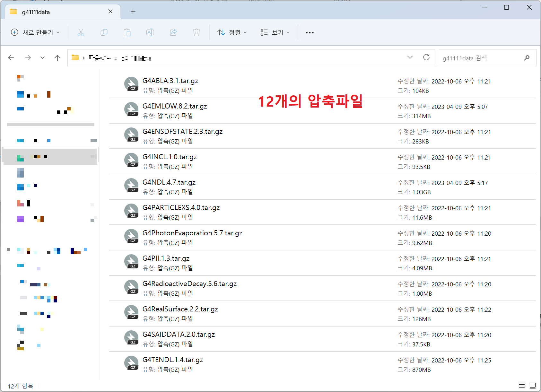This screenshot has width=541, height=392.
Task: Expand the 새로 만들기 menu
Action: [35, 32]
